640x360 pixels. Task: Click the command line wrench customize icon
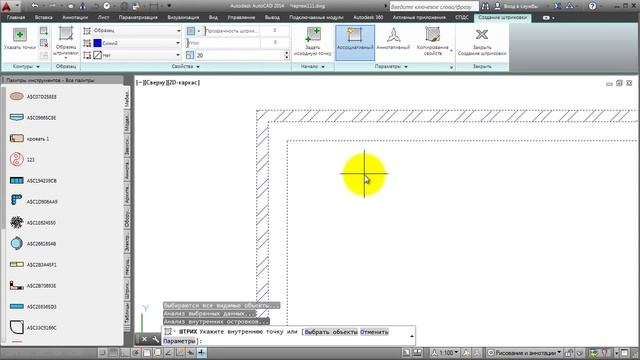[x=156, y=339]
